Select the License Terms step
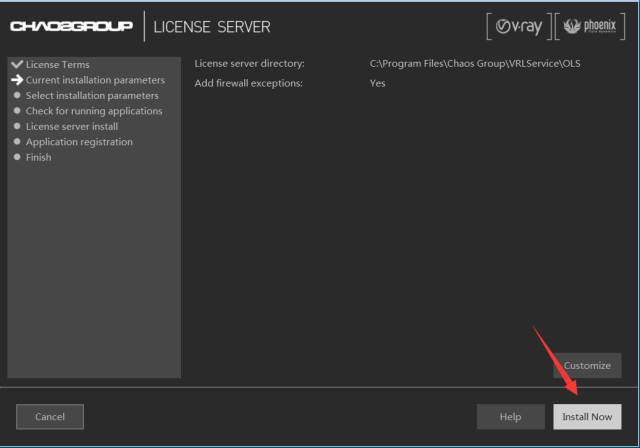The image size is (640, 448). [x=58, y=64]
